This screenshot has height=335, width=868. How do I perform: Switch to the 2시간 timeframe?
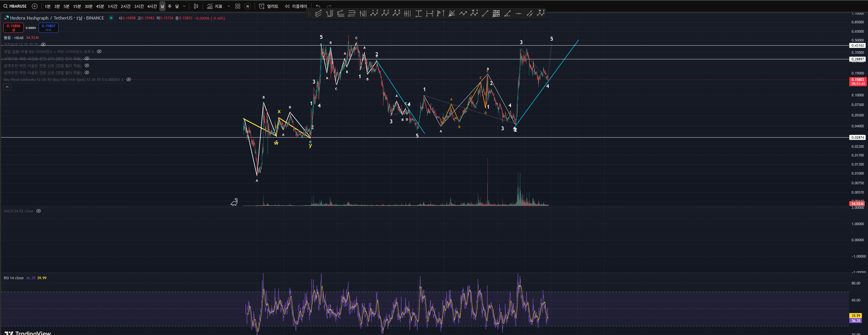pyautogui.click(x=126, y=6)
